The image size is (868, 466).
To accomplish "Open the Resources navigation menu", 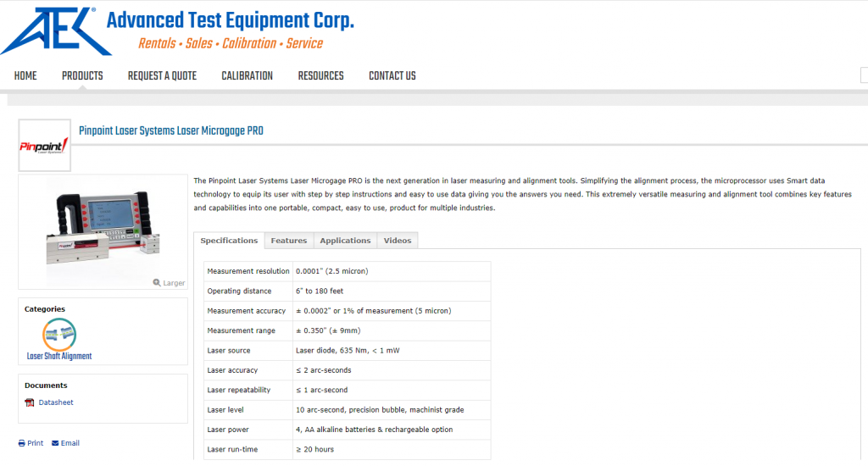I will [320, 76].
